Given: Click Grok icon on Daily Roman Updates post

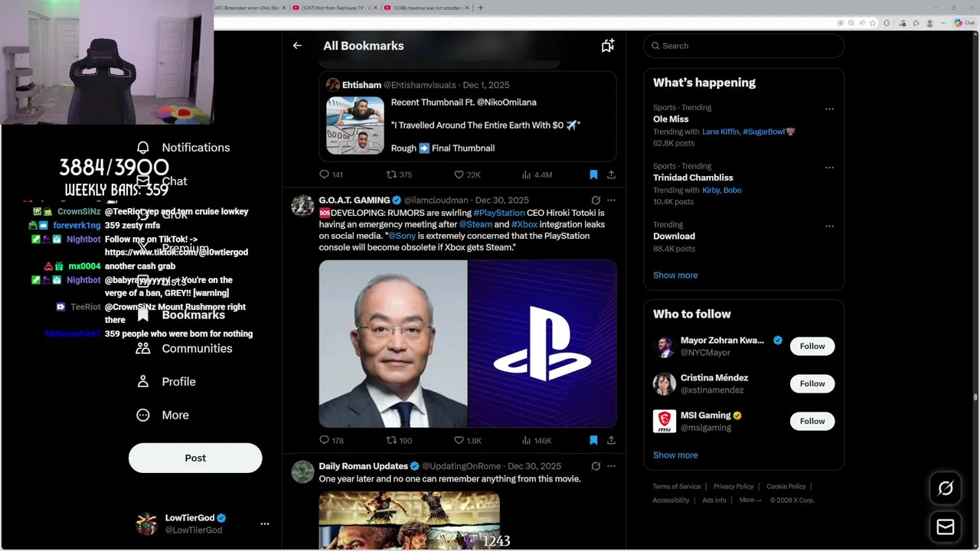Looking at the screenshot, I should tap(596, 466).
